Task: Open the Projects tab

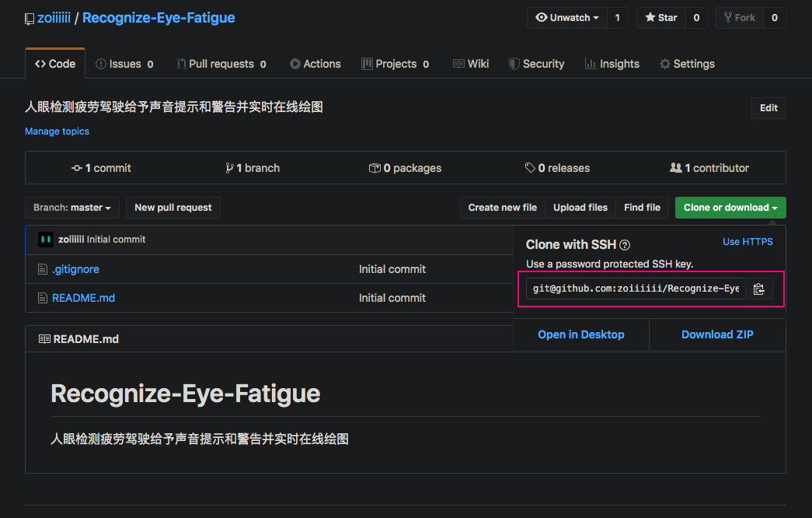Action: (x=396, y=64)
